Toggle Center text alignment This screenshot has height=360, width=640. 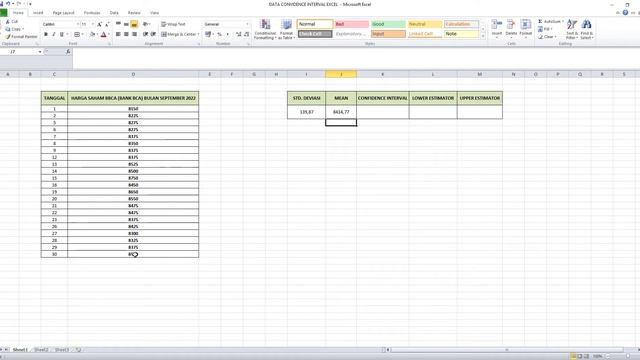[126, 34]
